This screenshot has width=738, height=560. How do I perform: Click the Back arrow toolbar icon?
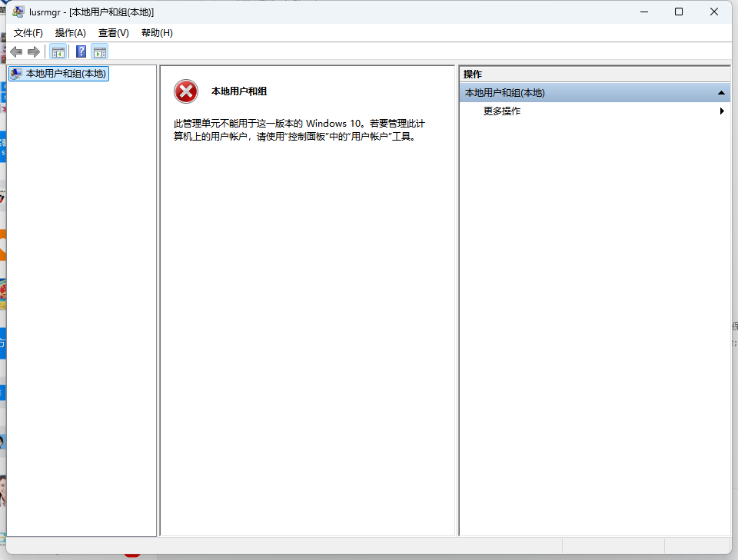tap(16, 51)
